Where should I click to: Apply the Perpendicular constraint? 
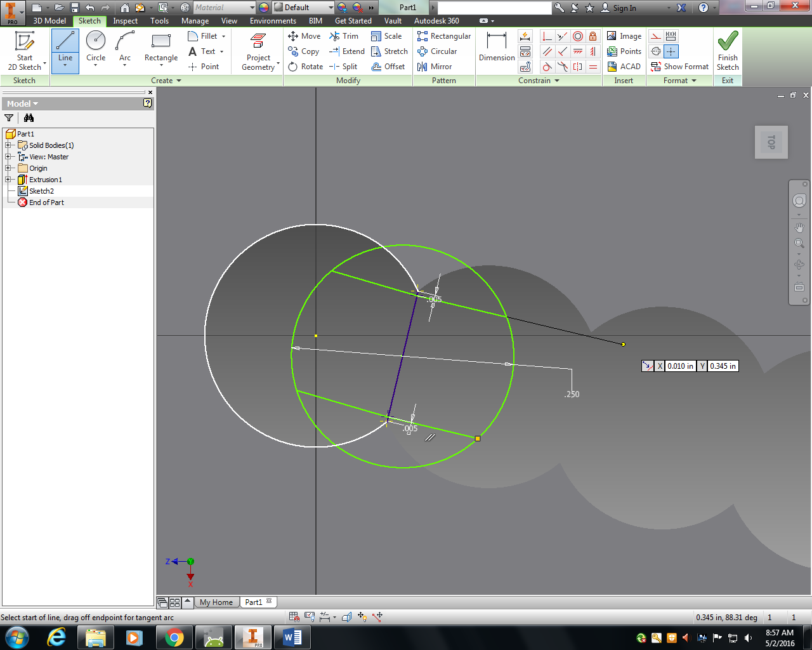[563, 51]
